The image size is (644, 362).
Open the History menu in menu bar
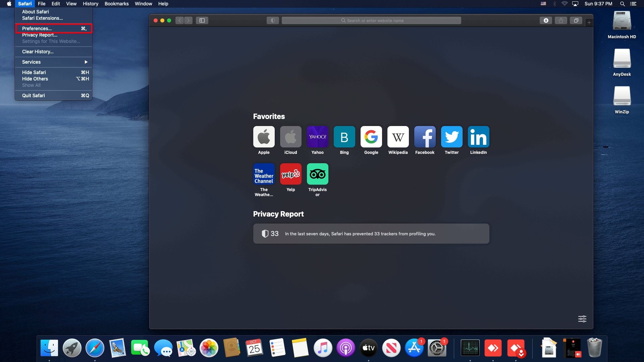coord(91,4)
